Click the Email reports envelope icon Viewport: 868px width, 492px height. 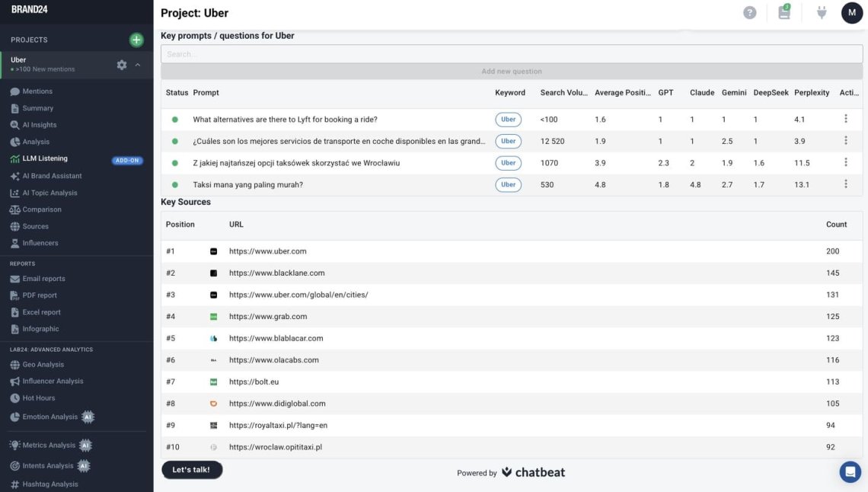[x=15, y=279]
